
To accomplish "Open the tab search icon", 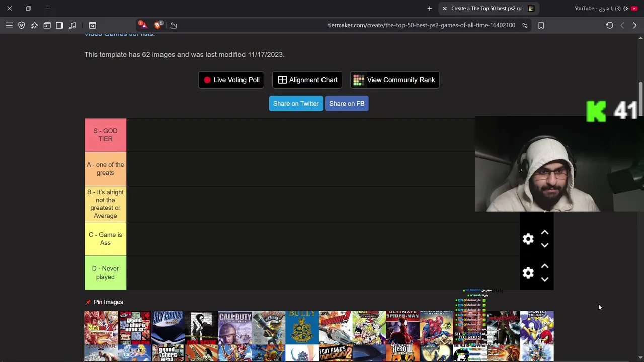I will (93, 25).
